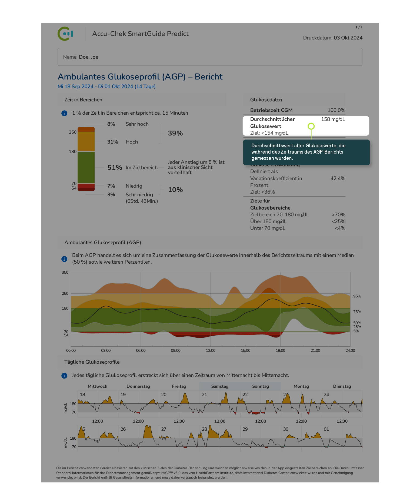Click the Sonntag column header

click(261, 386)
